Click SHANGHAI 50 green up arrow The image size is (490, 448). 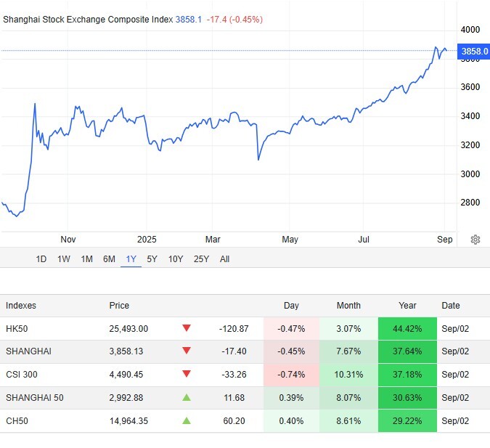point(187,397)
